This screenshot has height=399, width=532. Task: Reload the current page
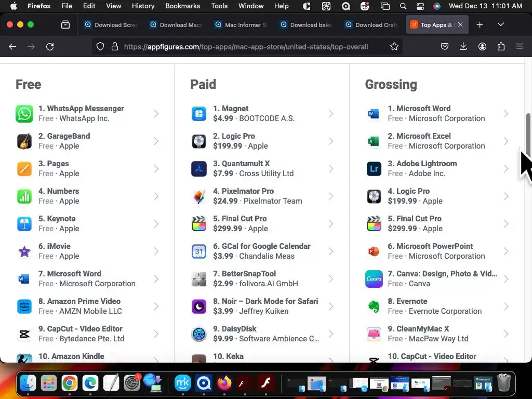pyautogui.click(x=50, y=46)
